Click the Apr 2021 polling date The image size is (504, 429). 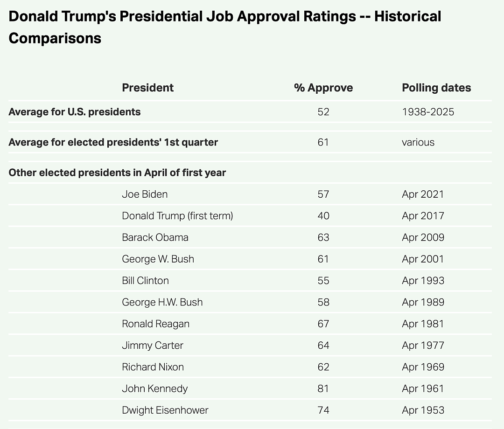pyautogui.click(x=423, y=194)
